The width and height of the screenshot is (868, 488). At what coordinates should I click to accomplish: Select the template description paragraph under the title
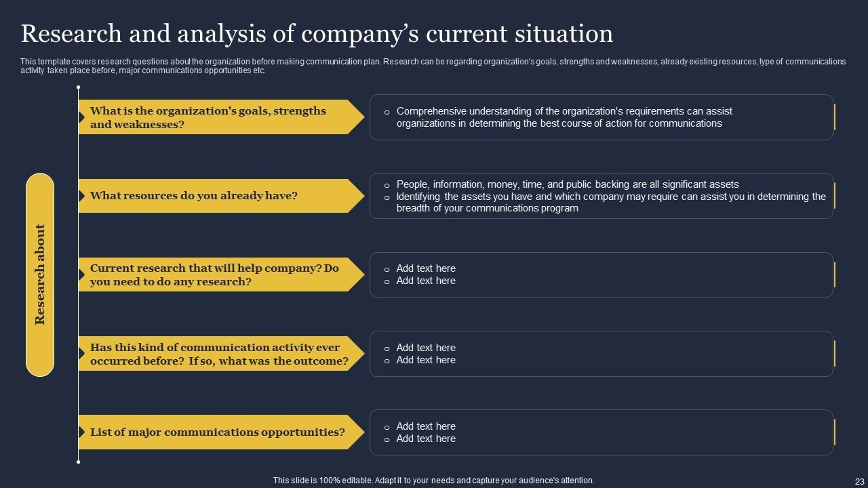click(433, 66)
